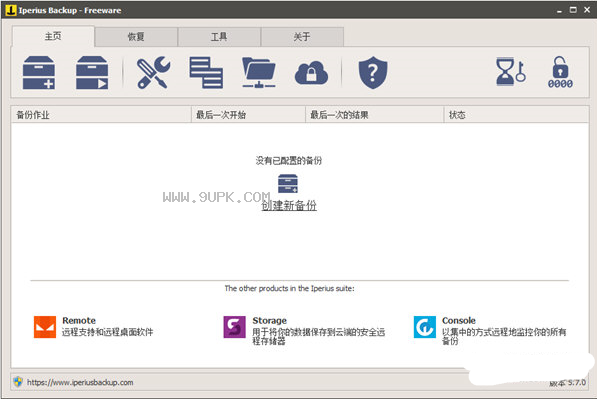Close the Iperius Backup window
The image size is (597, 400).
587,10
